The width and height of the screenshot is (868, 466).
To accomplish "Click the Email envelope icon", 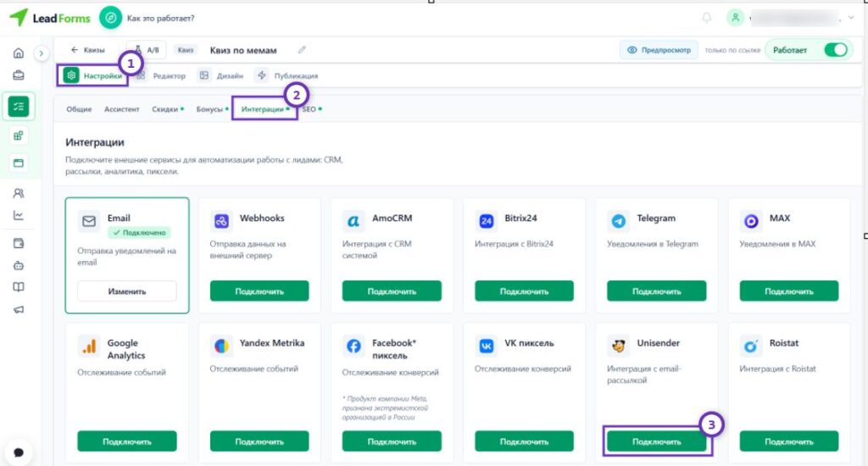I will pyautogui.click(x=89, y=221).
